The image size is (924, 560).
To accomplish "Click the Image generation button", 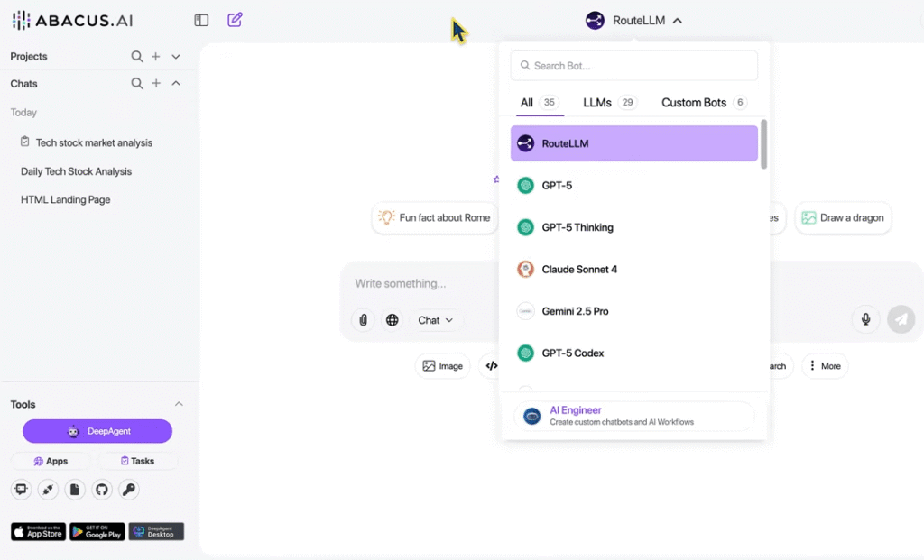I will click(442, 366).
